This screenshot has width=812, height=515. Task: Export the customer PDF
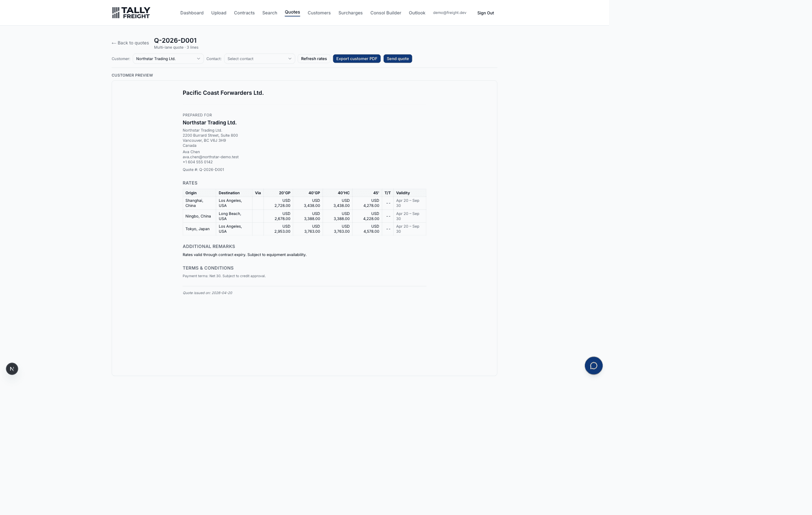(x=357, y=59)
